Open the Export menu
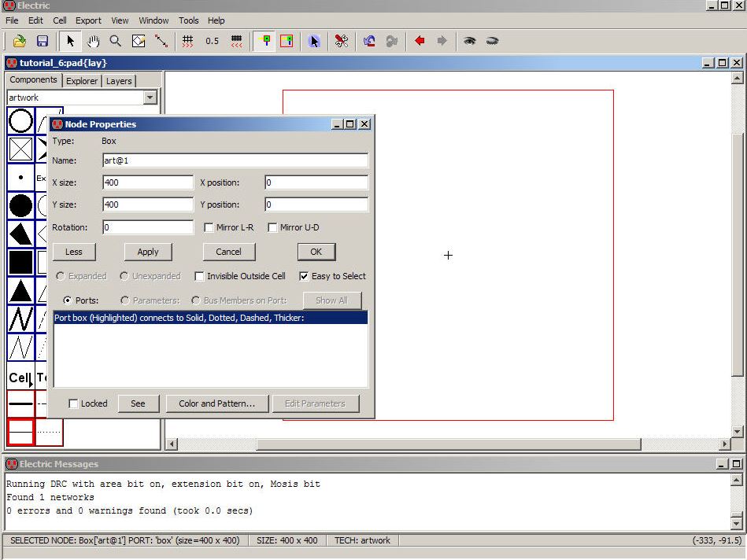Image resolution: width=747 pixels, height=560 pixels. 88,20
